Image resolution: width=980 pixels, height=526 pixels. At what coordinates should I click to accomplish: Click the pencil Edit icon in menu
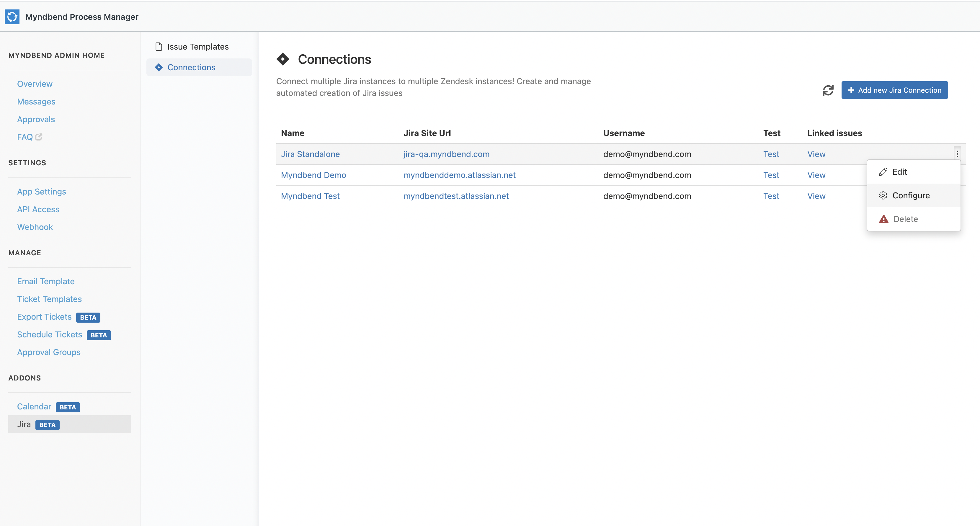(883, 172)
